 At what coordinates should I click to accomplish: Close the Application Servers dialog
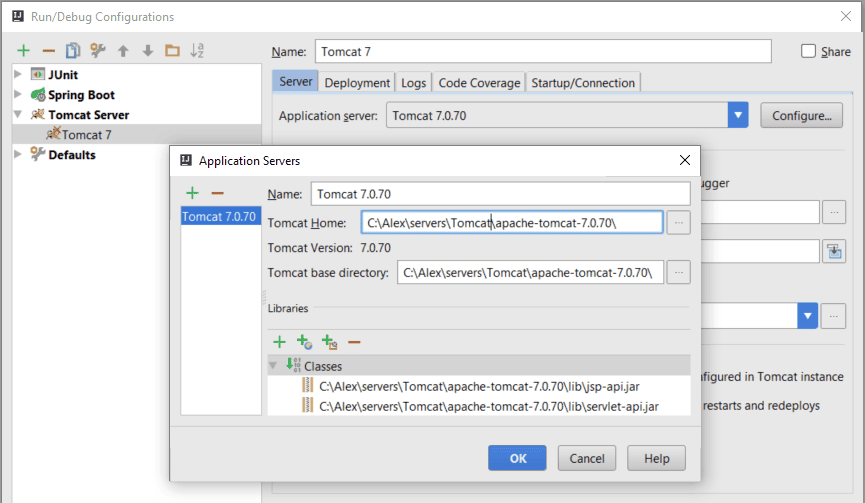(685, 160)
